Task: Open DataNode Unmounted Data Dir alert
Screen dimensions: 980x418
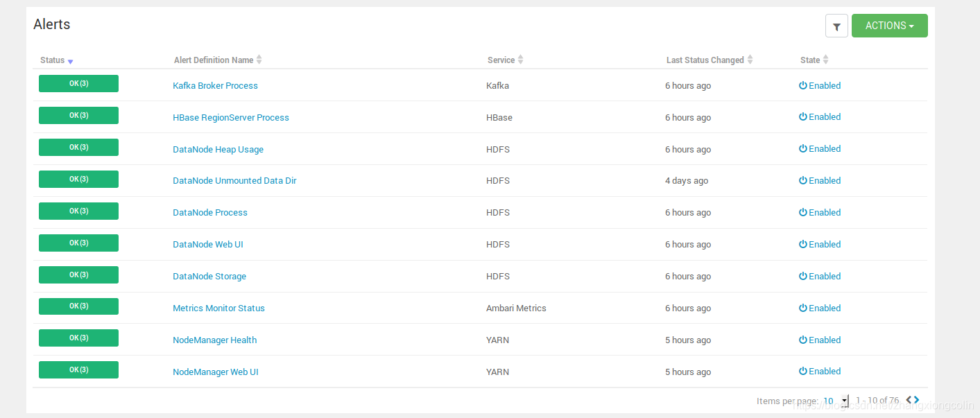Action: pos(234,181)
